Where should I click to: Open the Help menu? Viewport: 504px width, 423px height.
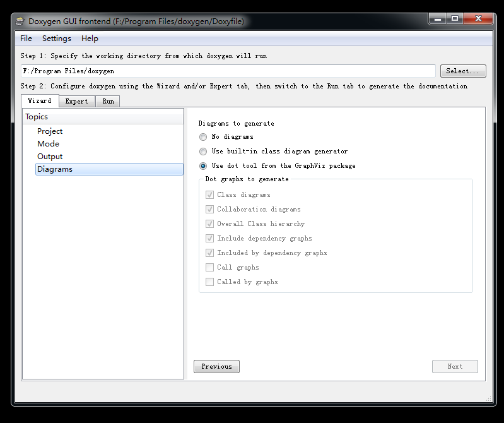point(90,39)
